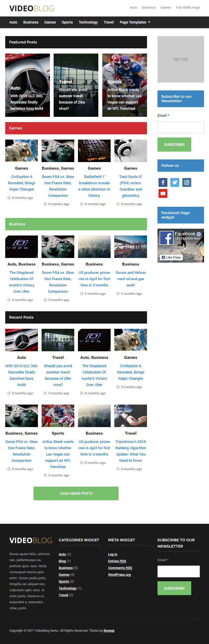Open Business in the dark navigation bar
This screenshot has height=644, width=209.
31,22
